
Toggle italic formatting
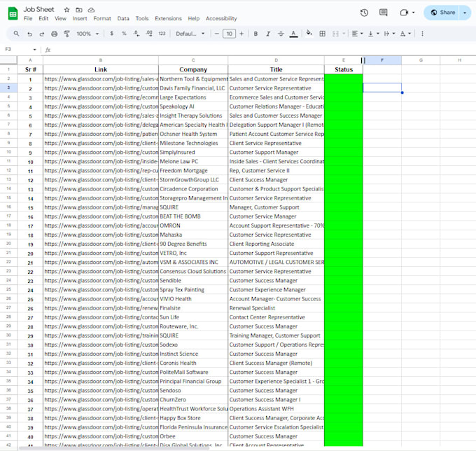click(x=268, y=34)
